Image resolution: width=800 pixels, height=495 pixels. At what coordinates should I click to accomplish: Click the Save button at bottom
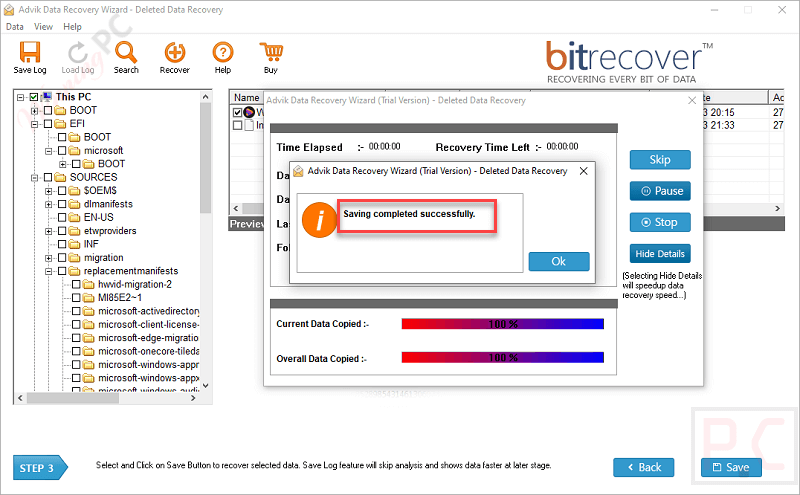click(x=731, y=467)
